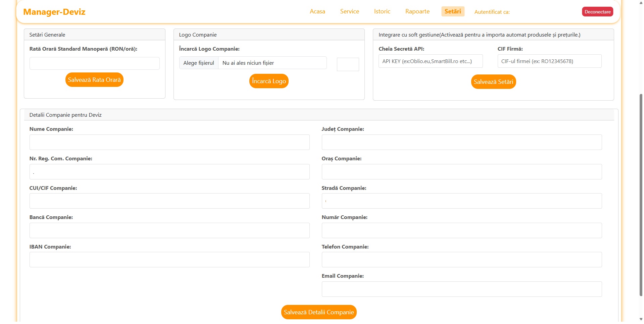This screenshot has width=644, height=324.
Task: Focus the Județ Companie field
Action: point(461,142)
